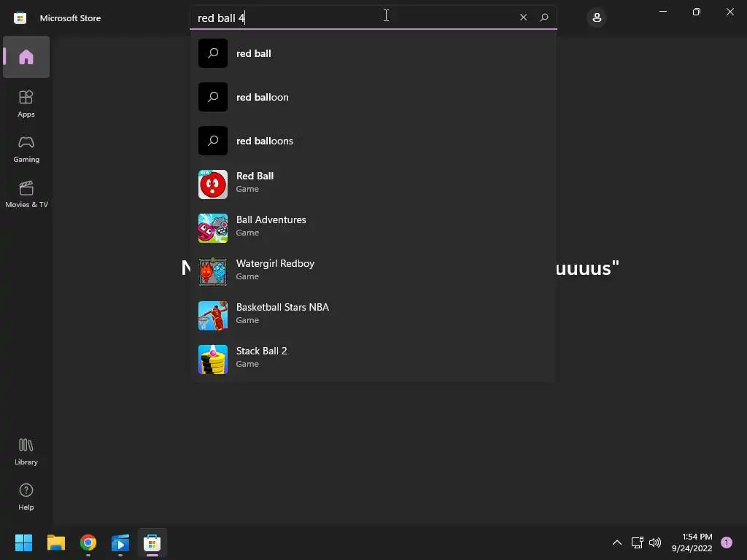Open the user account profile button
This screenshot has height=560, width=747.
point(597,17)
